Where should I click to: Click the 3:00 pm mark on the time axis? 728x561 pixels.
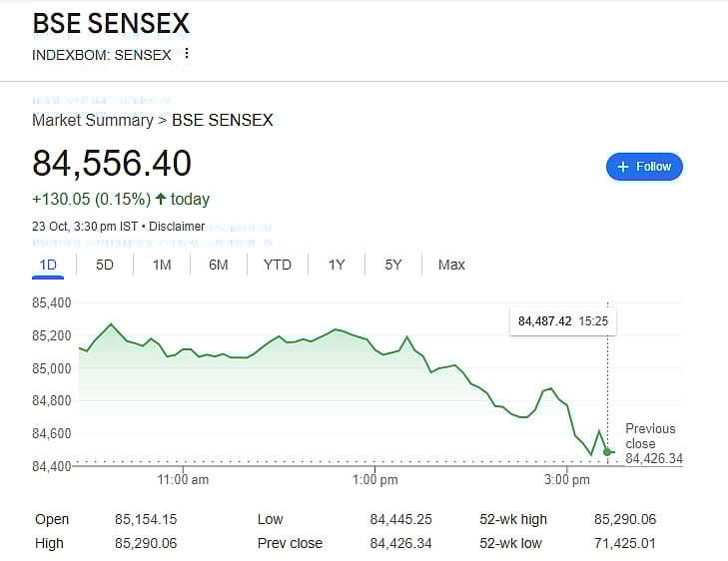click(567, 480)
